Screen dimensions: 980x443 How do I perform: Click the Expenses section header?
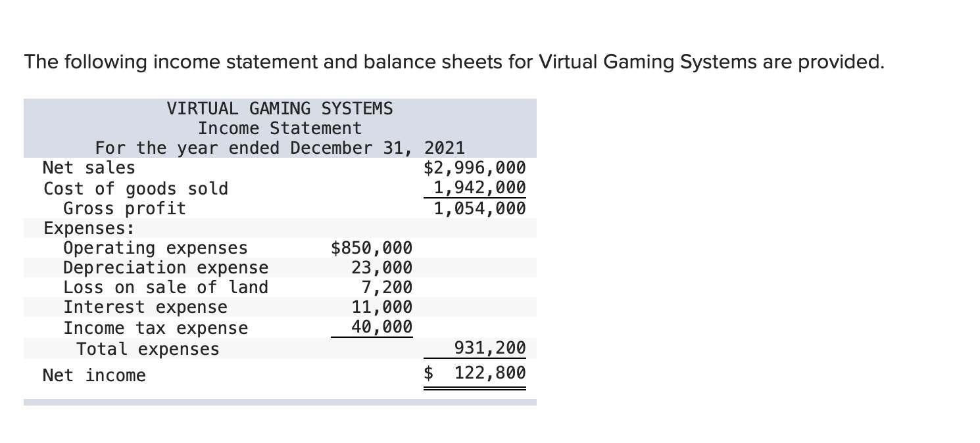[76, 228]
